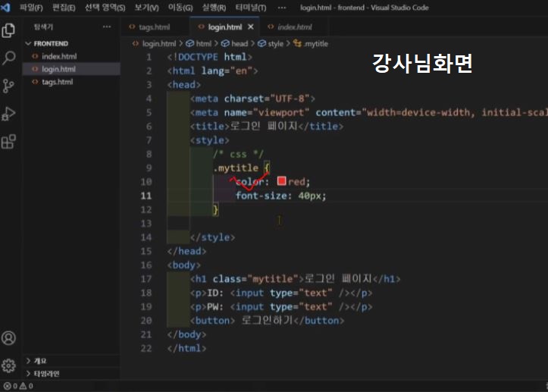Click the html symbol icon in breadcrumb
This screenshot has width=548, height=392.
[x=189, y=43]
